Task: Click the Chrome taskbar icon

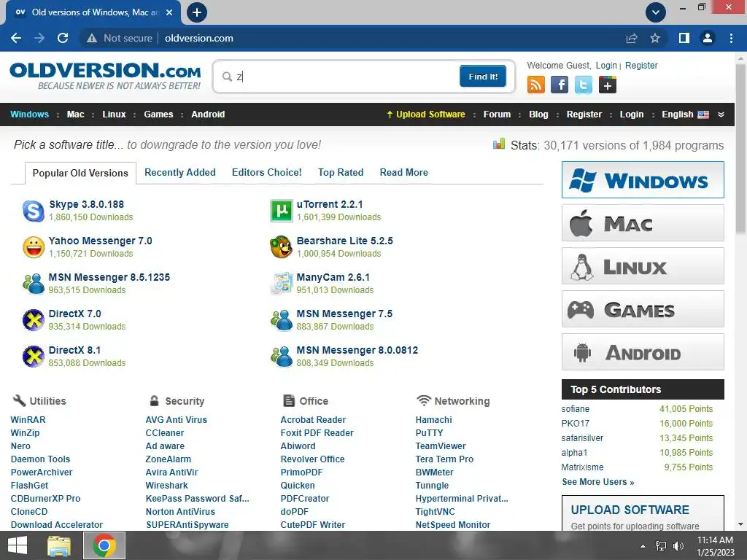Action: (x=104, y=545)
